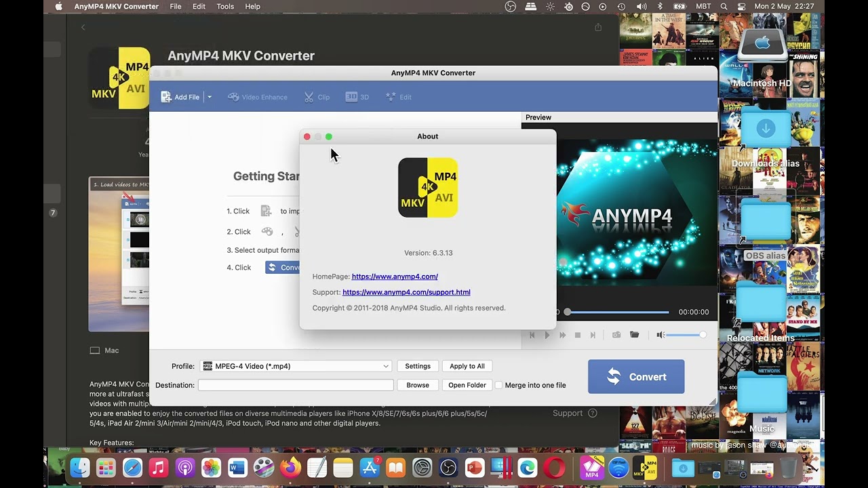Image resolution: width=868 pixels, height=488 pixels.
Task: Open the File menu
Action: click(176, 6)
